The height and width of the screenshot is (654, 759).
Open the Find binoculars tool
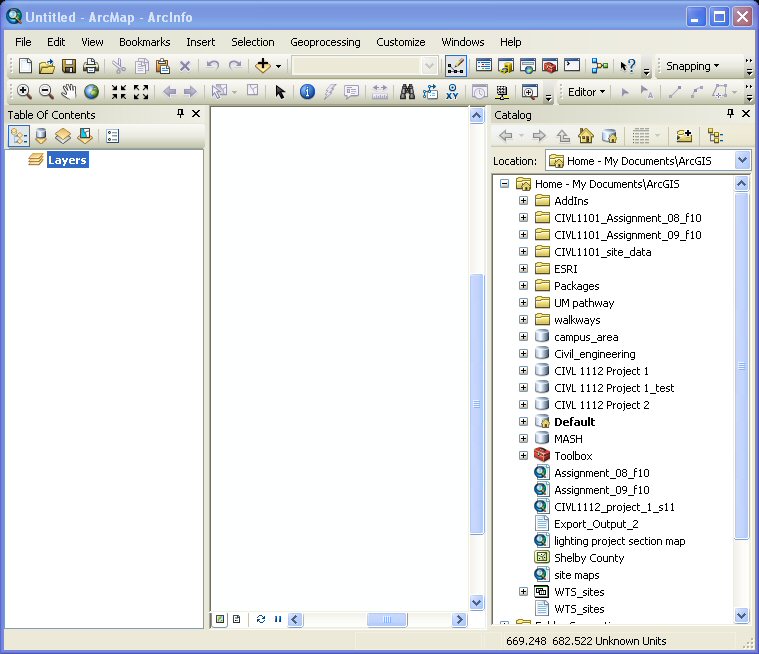[407, 91]
